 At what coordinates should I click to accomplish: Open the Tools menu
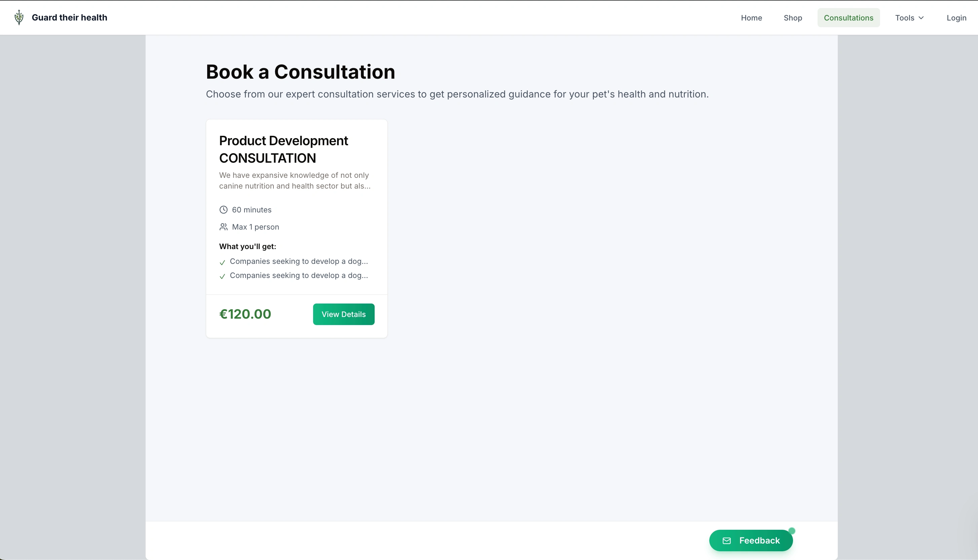(x=904, y=18)
